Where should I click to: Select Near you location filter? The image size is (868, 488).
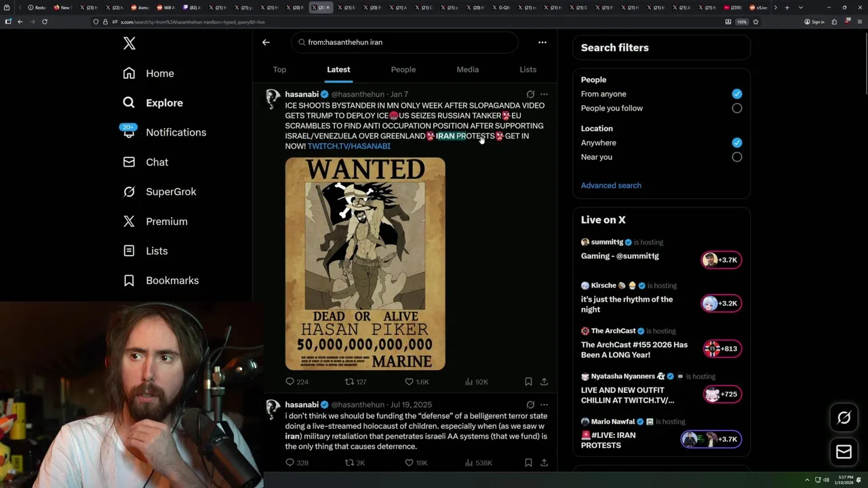(737, 157)
